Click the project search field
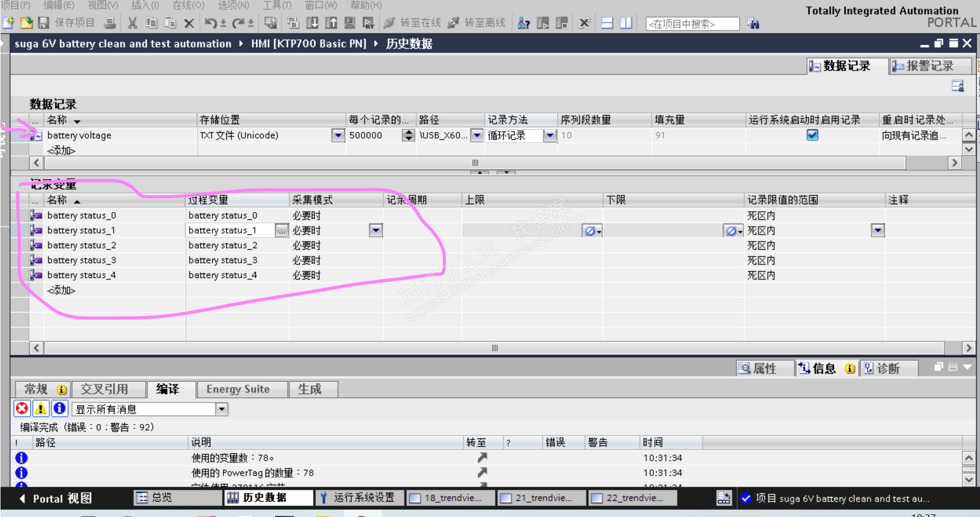 pyautogui.click(x=692, y=24)
